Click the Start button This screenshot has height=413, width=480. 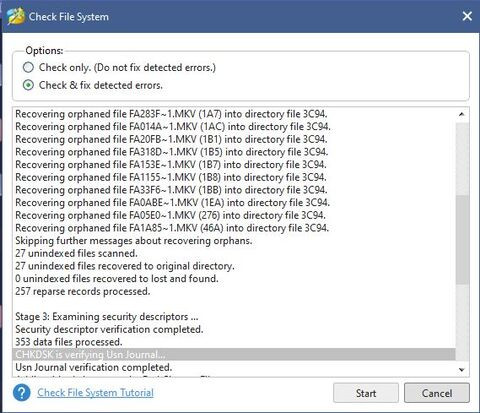tap(366, 393)
